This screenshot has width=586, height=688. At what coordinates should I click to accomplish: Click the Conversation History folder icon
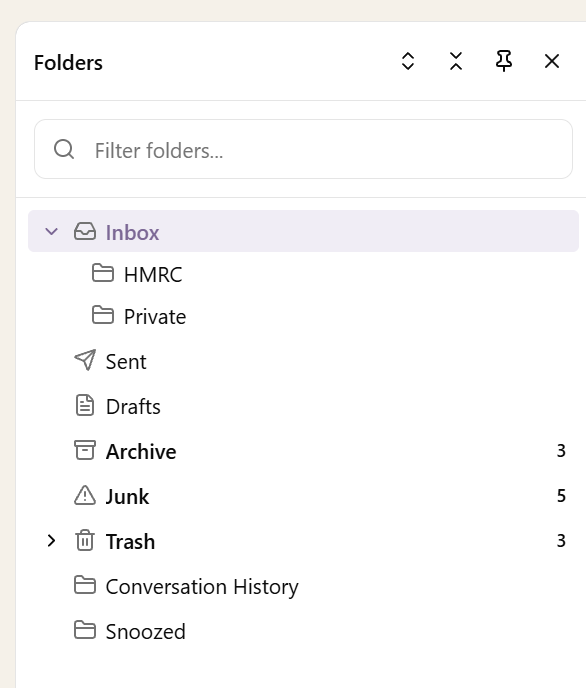(85, 585)
